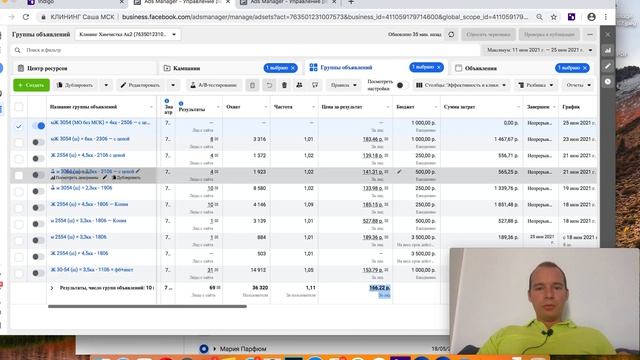Open the ad account selector dropdown
The width and height of the screenshot is (640, 360).
point(128,34)
